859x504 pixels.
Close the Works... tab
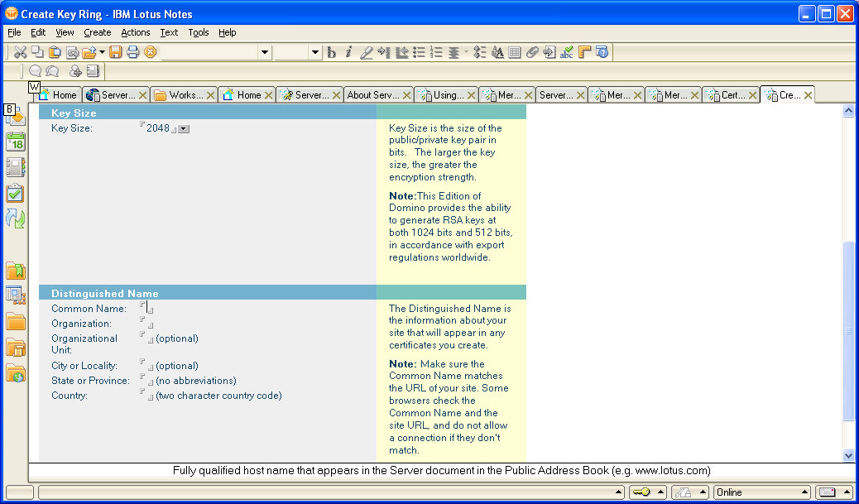(x=210, y=95)
